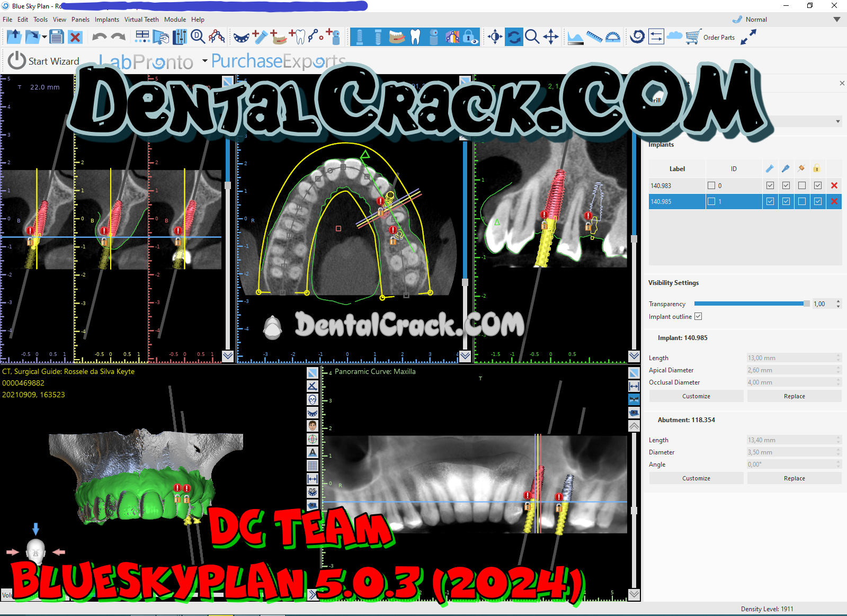Check the ID checkbox for implant 140.985
847x616 pixels.
[711, 201]
